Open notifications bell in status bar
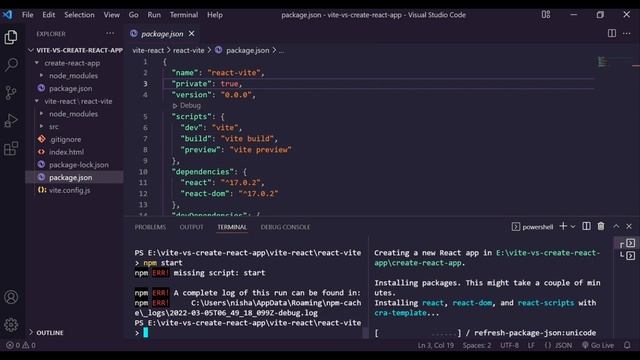Image resolution: width=640 pixels, height=360 pixels. point(627,345)
